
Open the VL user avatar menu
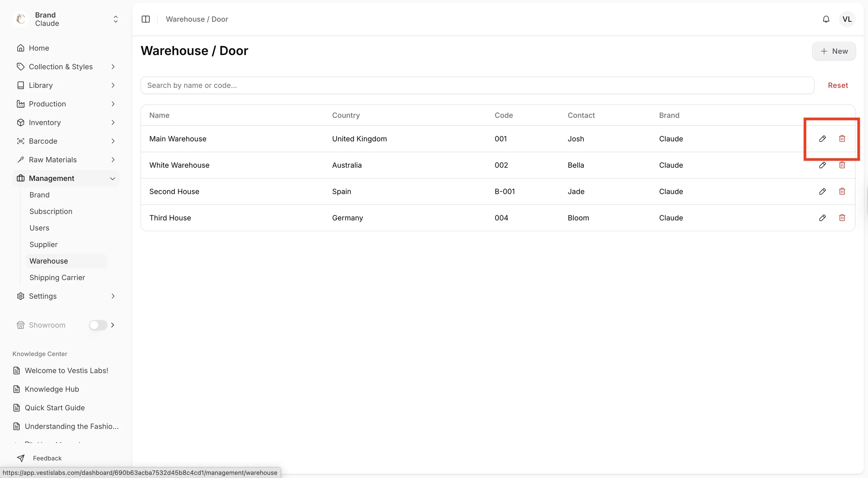point(847,19)
